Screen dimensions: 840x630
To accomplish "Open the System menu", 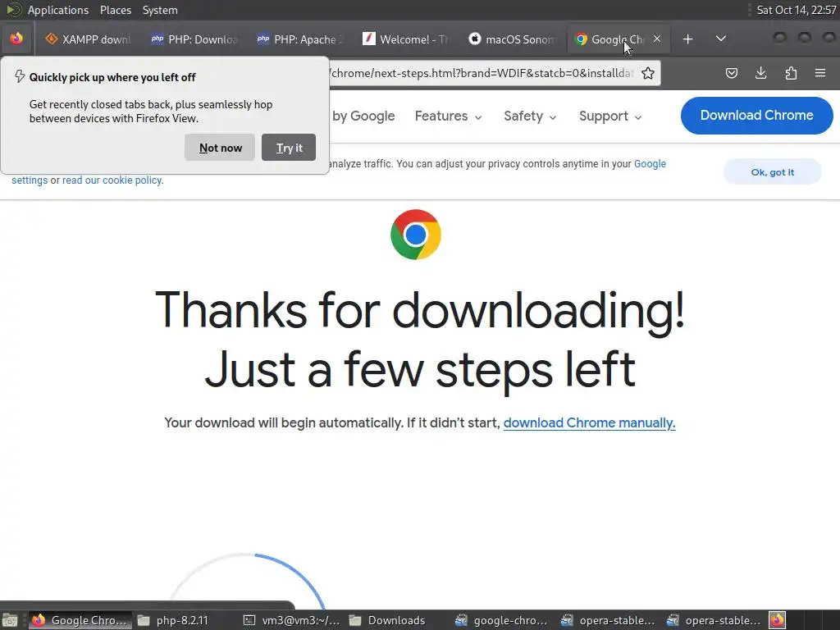I will (x=160, y=10).
